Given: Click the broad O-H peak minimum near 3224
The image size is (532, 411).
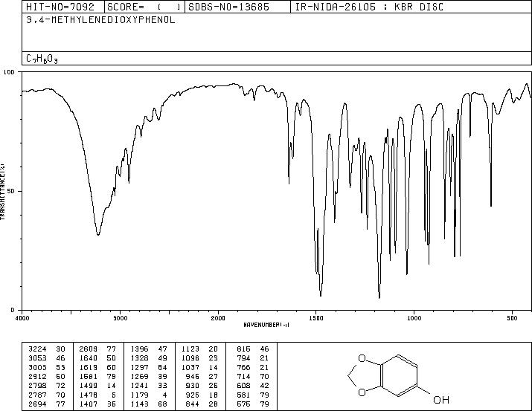Looking at the screenshot, I should [x=98, y=234].
